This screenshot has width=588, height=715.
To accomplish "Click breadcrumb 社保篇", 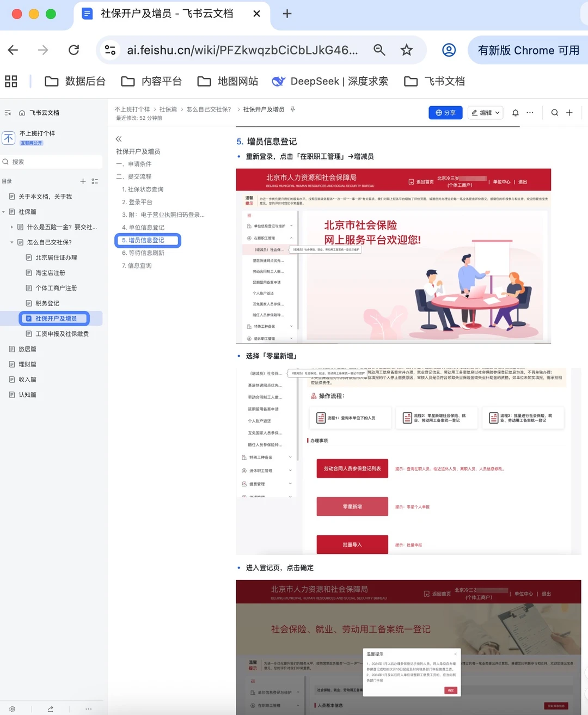I will point(168,109).
